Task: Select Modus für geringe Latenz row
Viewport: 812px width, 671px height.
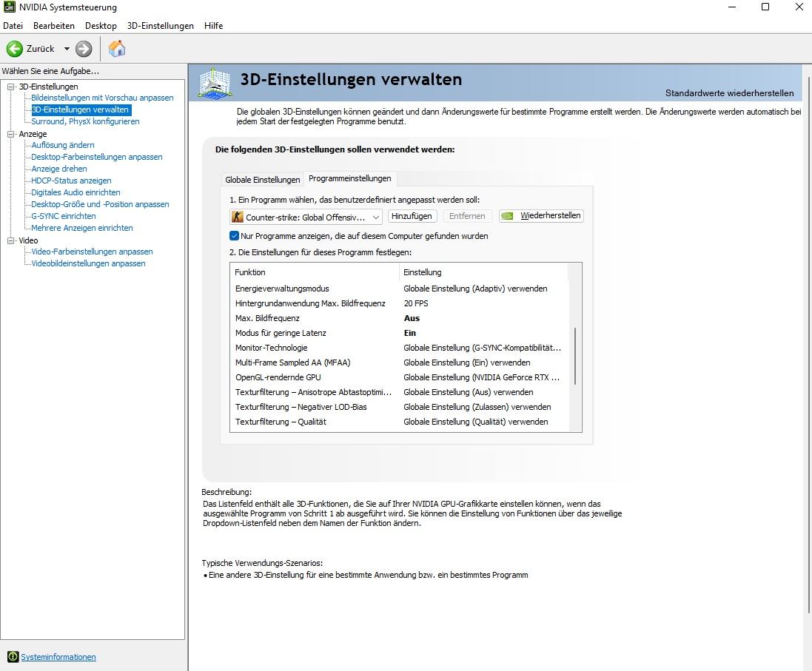Action: pos(399,333)
